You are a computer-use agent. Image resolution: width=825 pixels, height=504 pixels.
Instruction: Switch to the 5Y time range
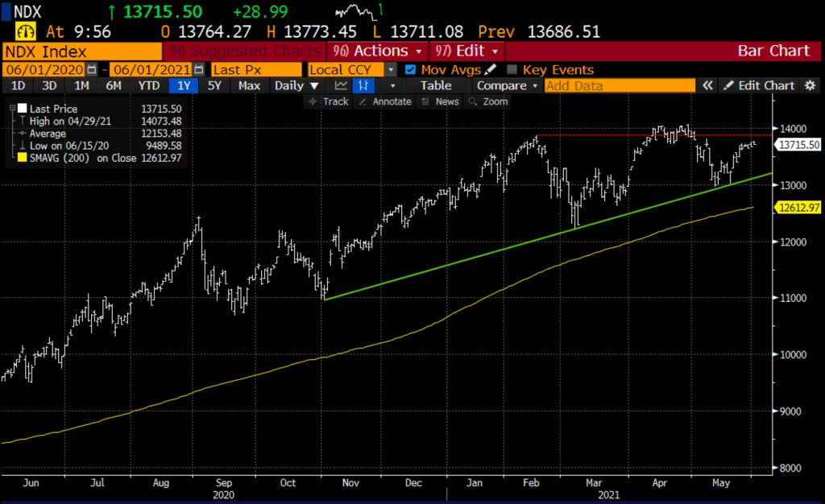(214, 85)
